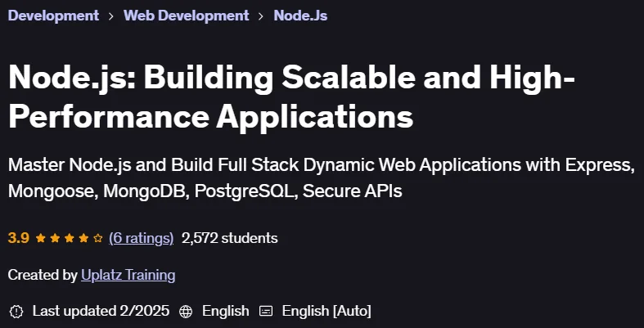Click the Last updated alert badge icon
The image size is (644, 328).
click(x=16, y=311)
